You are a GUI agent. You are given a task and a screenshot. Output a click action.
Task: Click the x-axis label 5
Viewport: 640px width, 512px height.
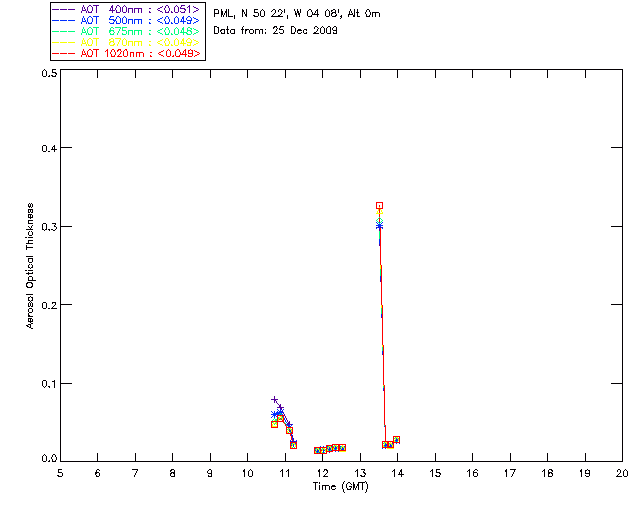click(60, 474)
